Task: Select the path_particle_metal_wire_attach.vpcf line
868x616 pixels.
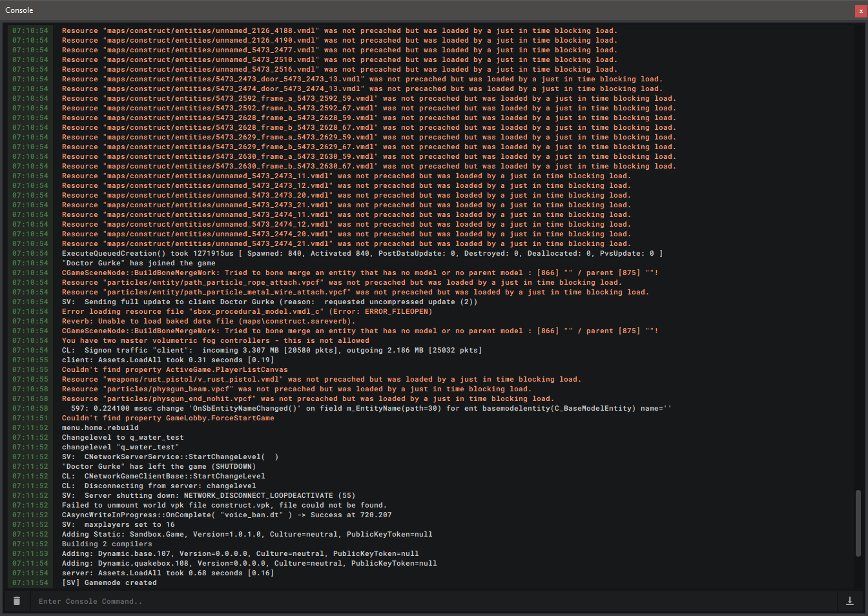Action: click(x=356, y=292)
